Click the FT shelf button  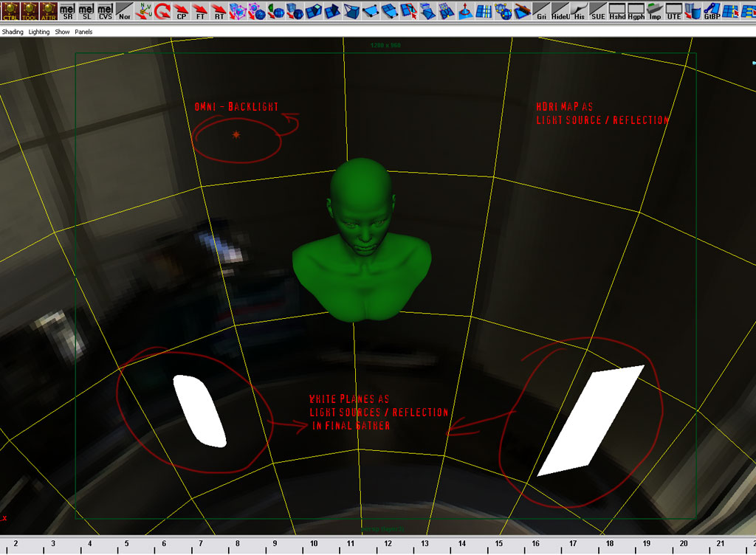point(200,10)
